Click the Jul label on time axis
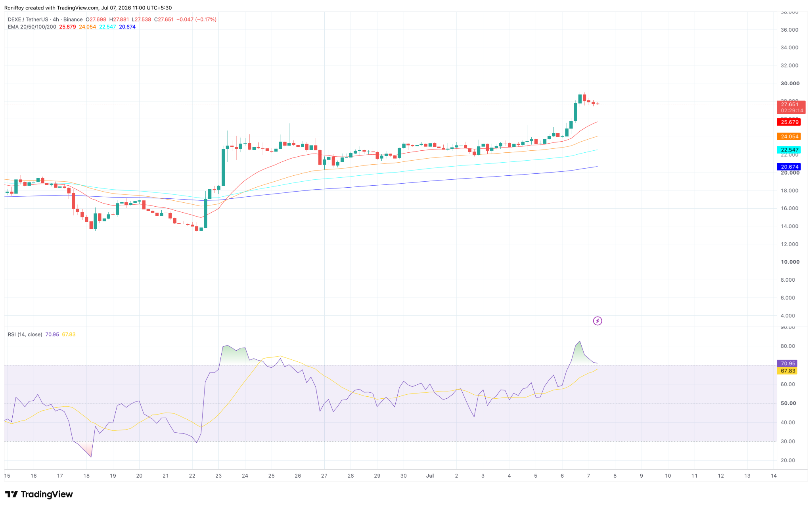This screenshot has height=507, width=812. [x=430, y=476]
